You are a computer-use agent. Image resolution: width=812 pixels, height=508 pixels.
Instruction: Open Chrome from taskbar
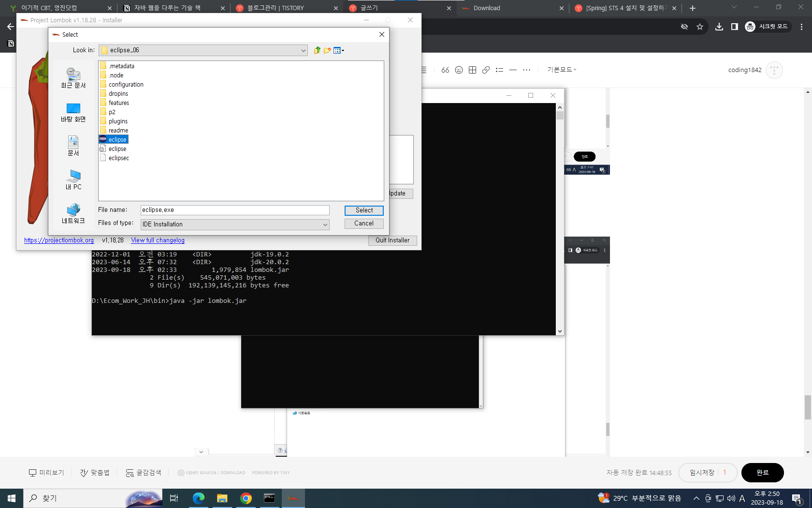pos(246,498)
